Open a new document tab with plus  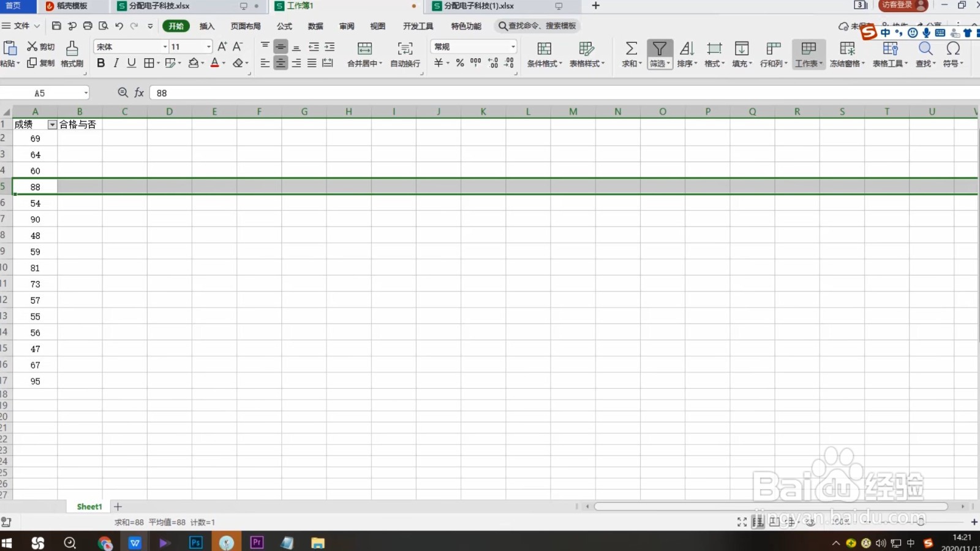tap(595, 6)
